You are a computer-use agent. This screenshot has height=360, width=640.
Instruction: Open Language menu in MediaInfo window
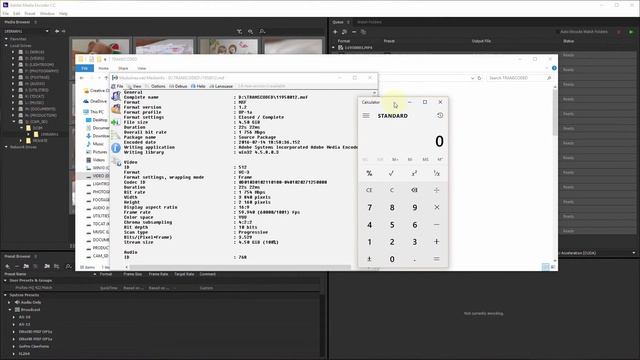coord(221,87)
